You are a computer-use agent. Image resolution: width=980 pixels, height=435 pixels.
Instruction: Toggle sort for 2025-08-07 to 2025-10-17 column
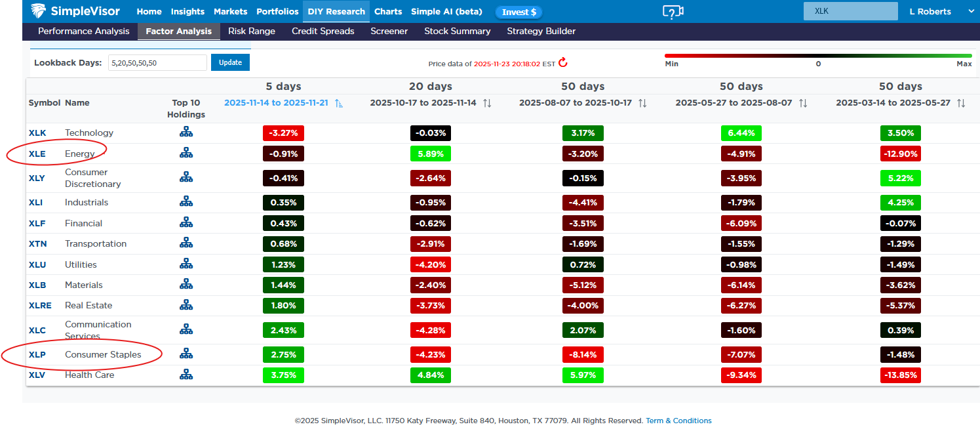(642, 104)
